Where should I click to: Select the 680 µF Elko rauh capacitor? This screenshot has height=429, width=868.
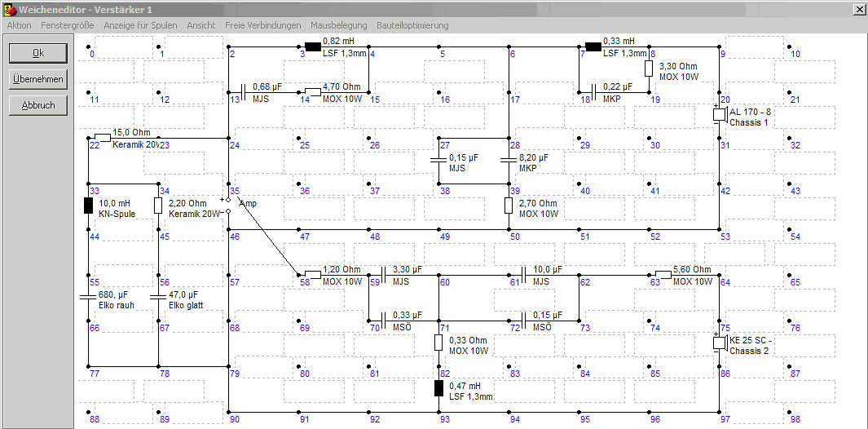pyautogui.click(x=88, y=298)
